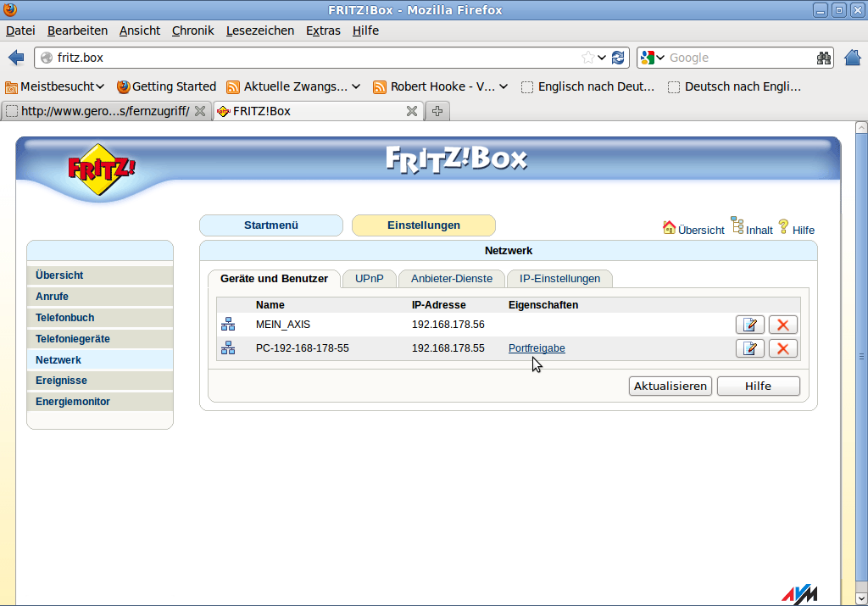Screen dimensions: 868x606
Task: Edit MEIN_AXIS using its pencil icon
Action: [749, 324]
